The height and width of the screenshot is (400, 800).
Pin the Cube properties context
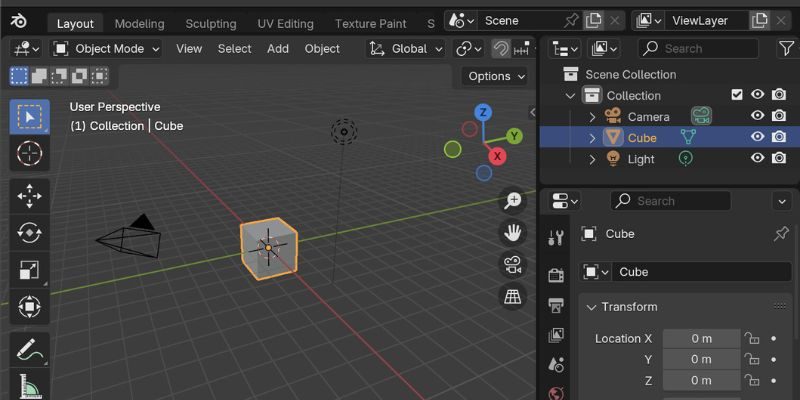781,234
